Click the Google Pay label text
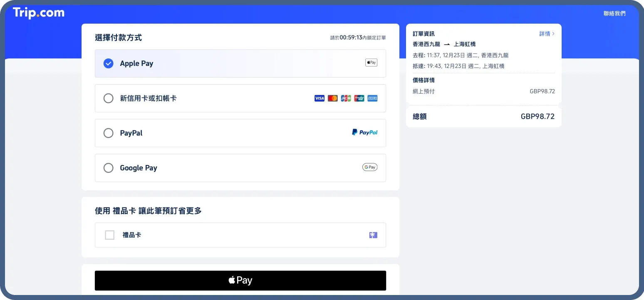The image size is (644, 300). point(139,168)
